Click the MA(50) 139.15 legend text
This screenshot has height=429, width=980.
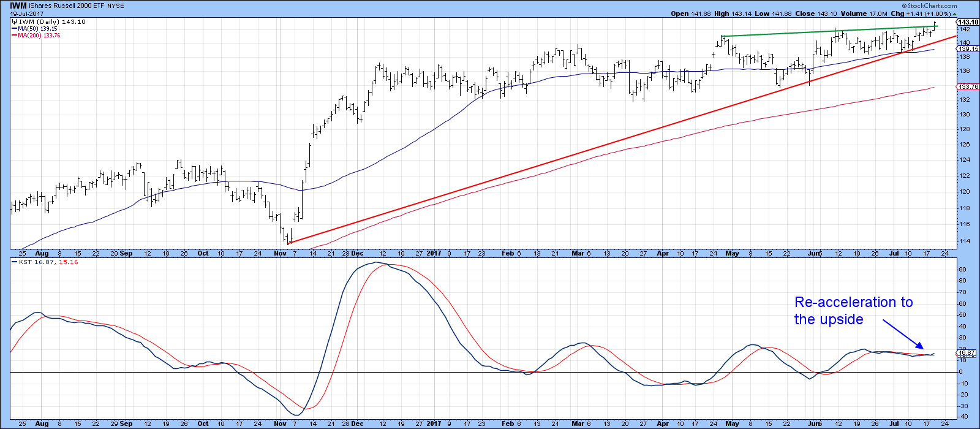(x=37, y=29)
